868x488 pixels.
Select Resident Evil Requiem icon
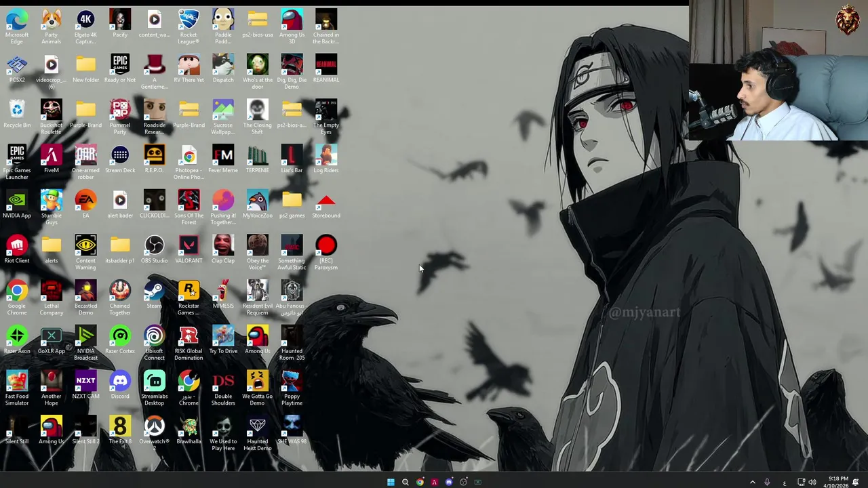coord(258,298)
